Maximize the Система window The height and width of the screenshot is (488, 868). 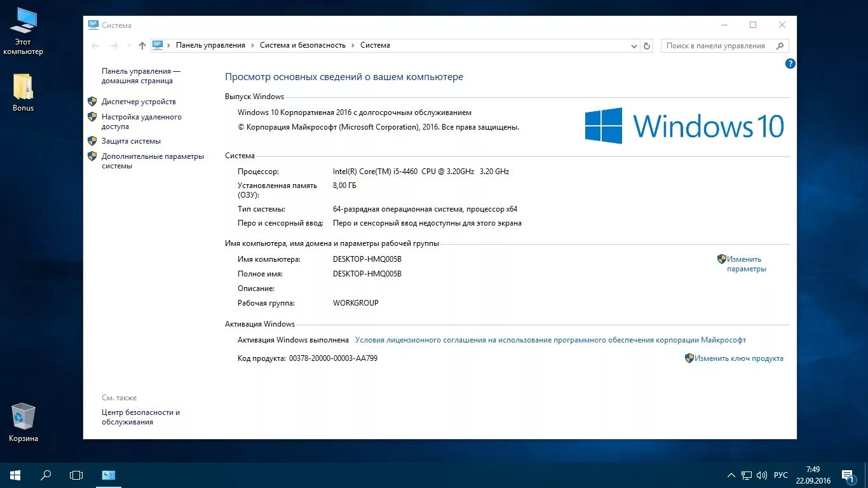click(753, 25)
